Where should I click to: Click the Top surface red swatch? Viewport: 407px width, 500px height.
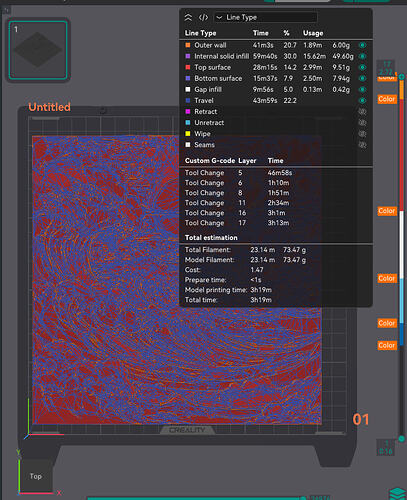click(x=188, y=67)
